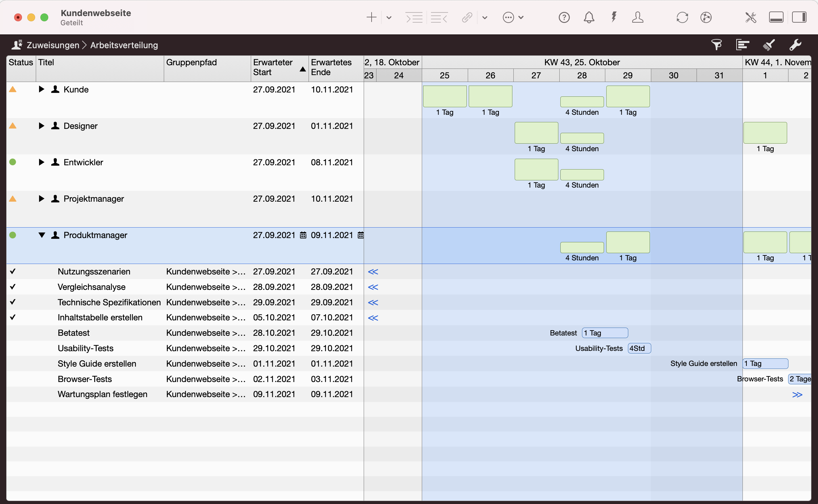Expand the Kunde assignment group
The image size is (818, 504).
(x=41, y=89)
